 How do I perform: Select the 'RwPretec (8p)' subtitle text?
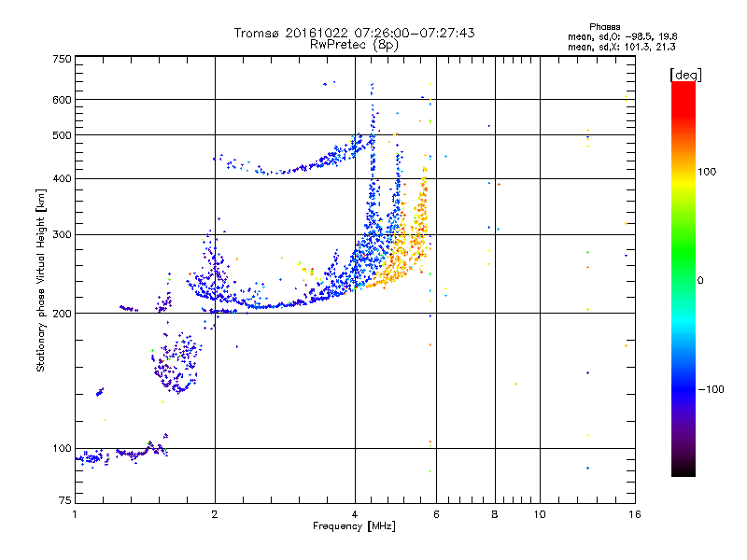[x=354, y=45]
